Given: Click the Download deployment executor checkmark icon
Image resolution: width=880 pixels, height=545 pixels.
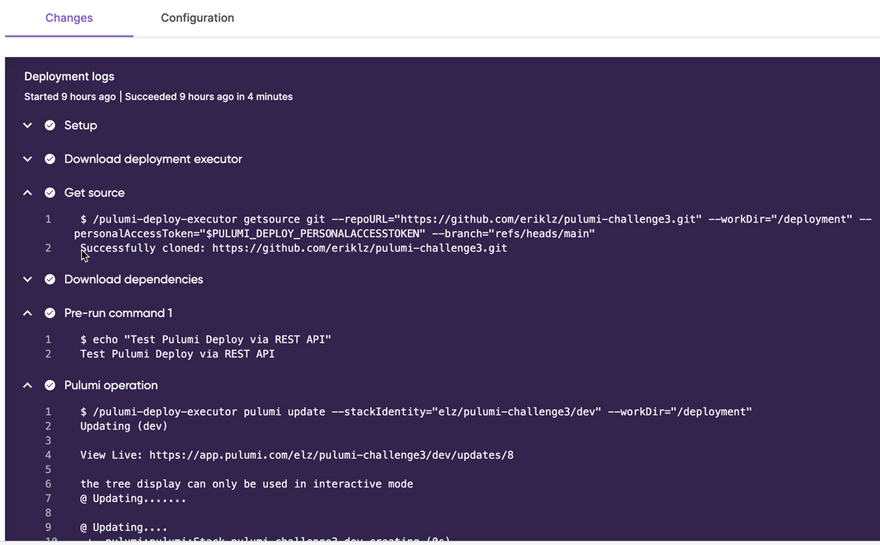Looking at the screenshot, I should (x=50, y=159).
